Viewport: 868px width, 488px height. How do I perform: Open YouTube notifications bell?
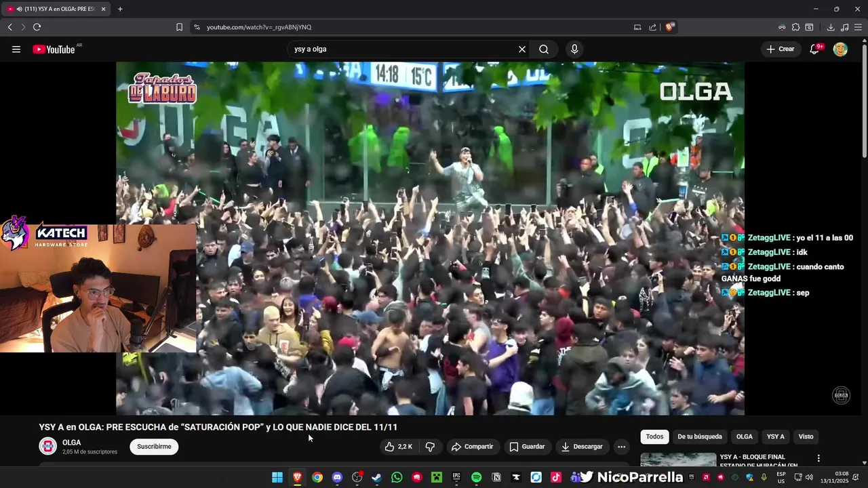814,49
